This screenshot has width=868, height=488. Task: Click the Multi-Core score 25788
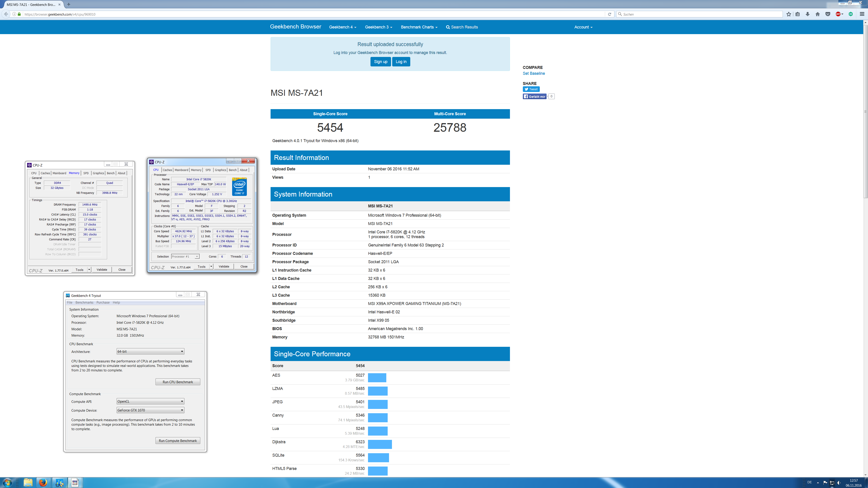pos(450,128)
